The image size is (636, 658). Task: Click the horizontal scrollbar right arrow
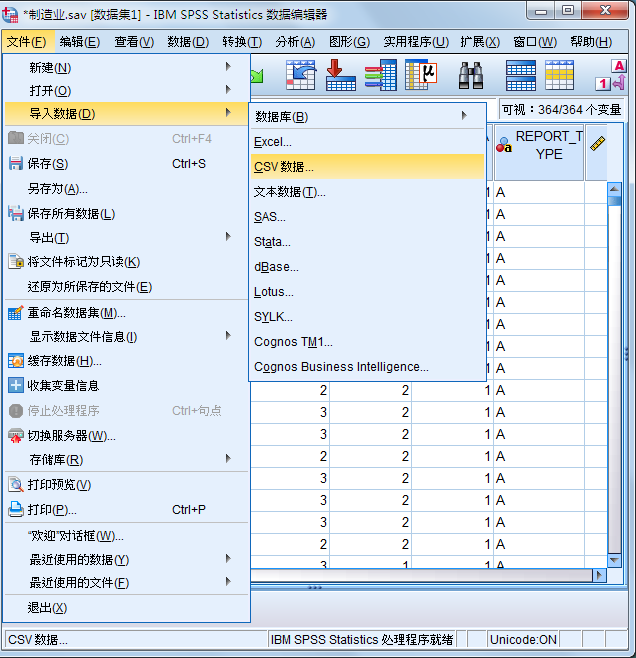click(x=599, y=575)
